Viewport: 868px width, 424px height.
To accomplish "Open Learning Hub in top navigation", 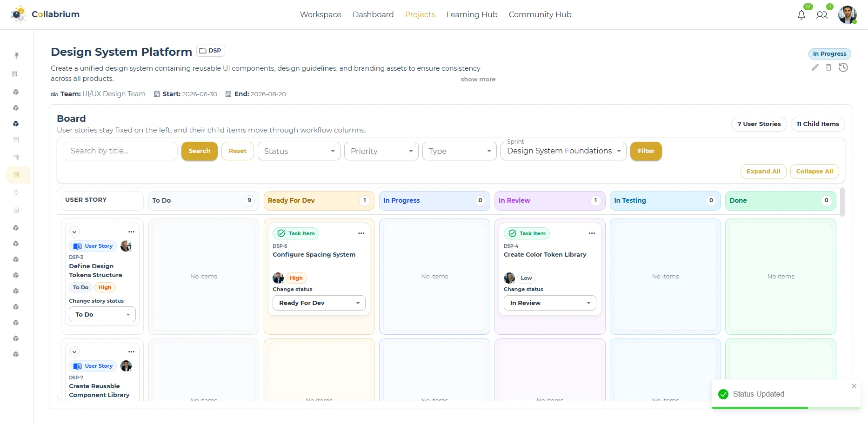I will (472, 14).
